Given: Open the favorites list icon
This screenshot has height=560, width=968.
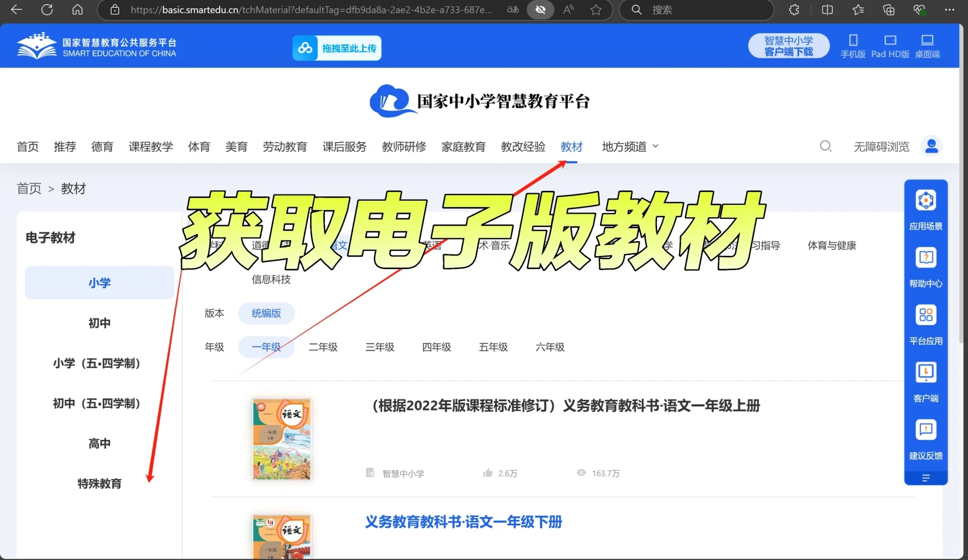Looking at the screenshot, I should (858, 9).
